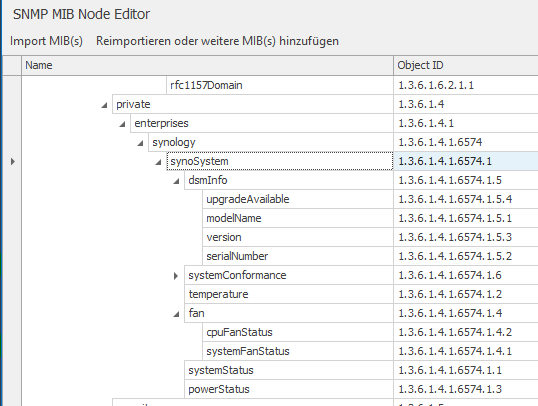Screen dimensions: 538x406
Task: Select the powerStatus node
Action: click(x=289, y=389)
